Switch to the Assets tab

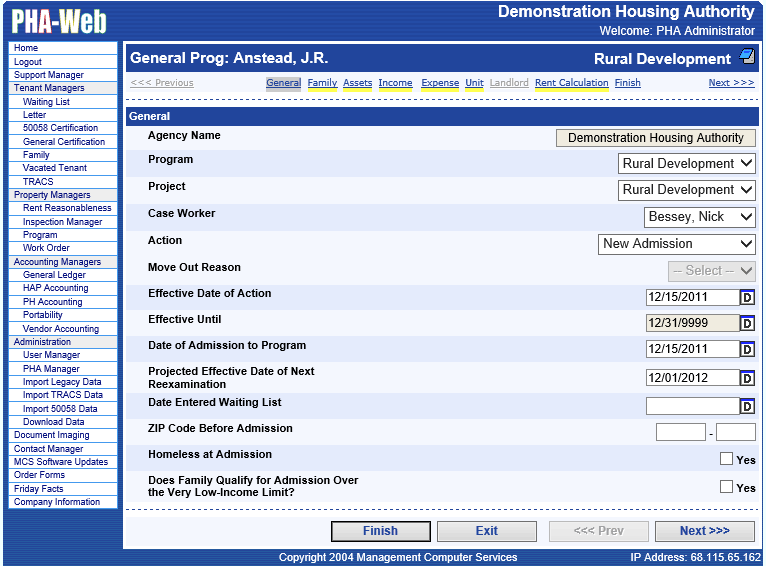click(x=358, y=83)
